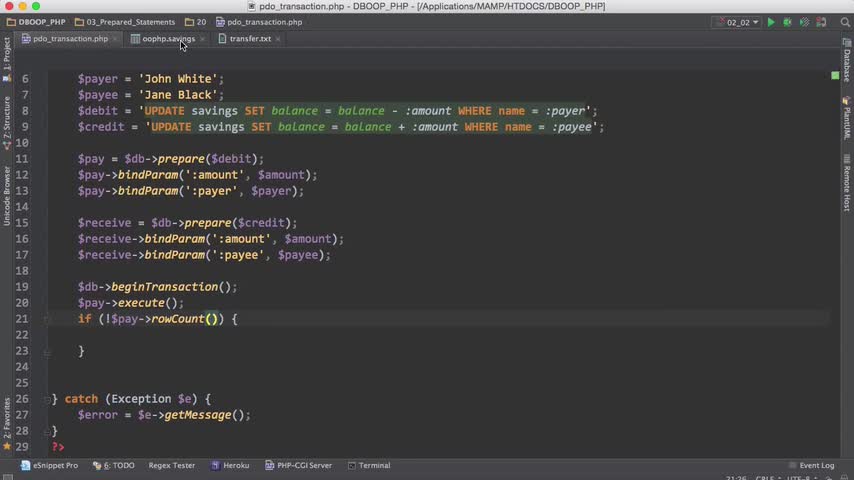Open the Event Log panel
Image resolution: width=854 pixels, height=480 pixels.
tap(812, 465)
